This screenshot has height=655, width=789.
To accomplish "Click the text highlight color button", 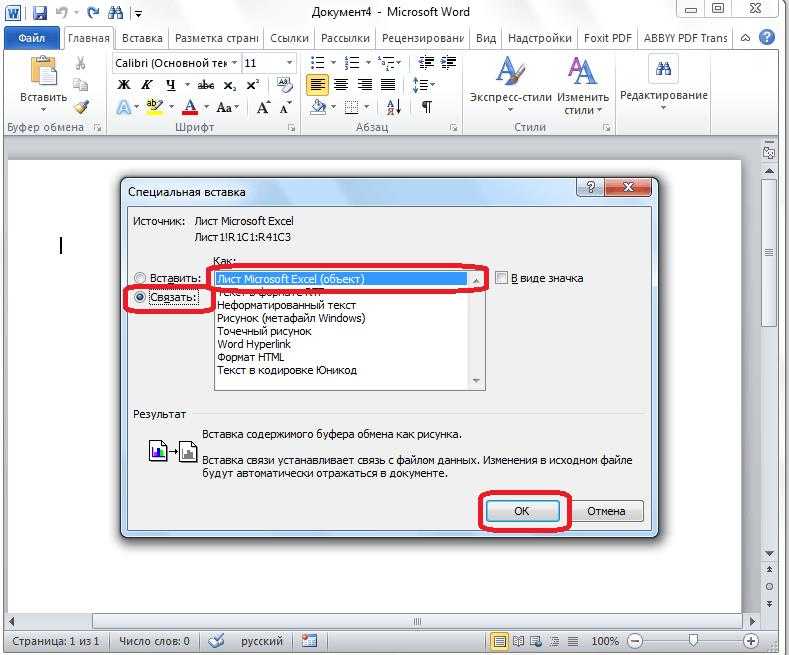I will point(154,107).
